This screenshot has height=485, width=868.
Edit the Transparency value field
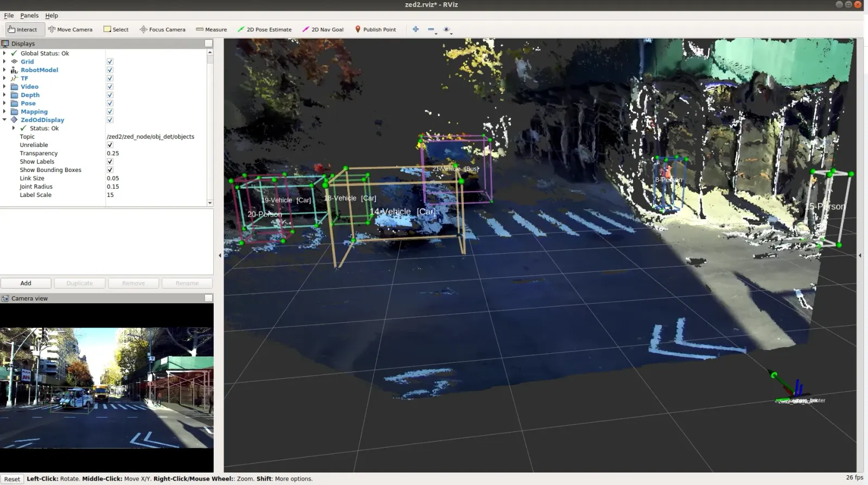coord(156,154)
